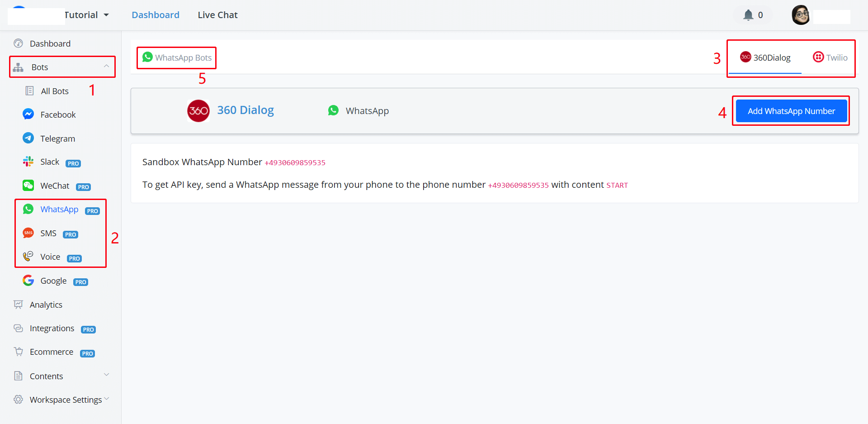Viewport: 868px width, 424px height.
Task: Select the Sandbox WhatsApp Number value
Action: point(295,162)
